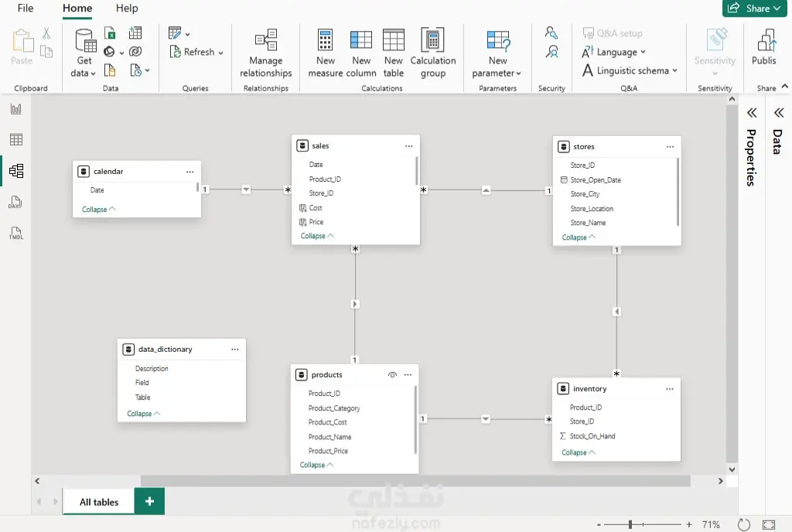Switch to Report view in sidebar
Screen dimensions: 792x532
click(x=16, y=109)
